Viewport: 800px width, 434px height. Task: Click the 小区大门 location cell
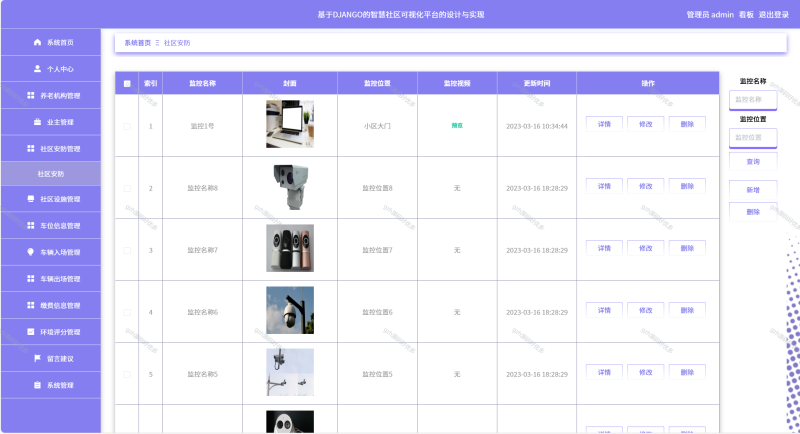pos(377,126)
